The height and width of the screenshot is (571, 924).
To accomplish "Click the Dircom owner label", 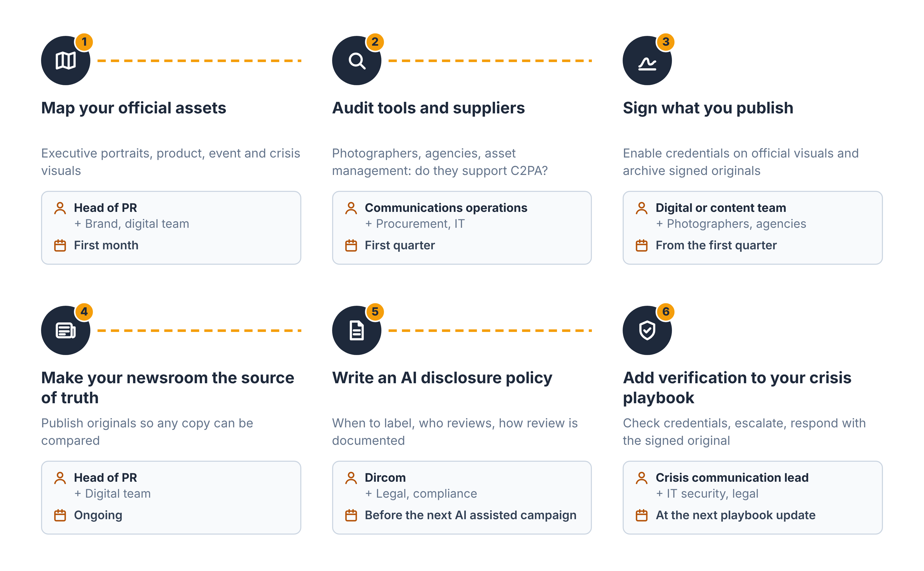I will coord(385,478).
